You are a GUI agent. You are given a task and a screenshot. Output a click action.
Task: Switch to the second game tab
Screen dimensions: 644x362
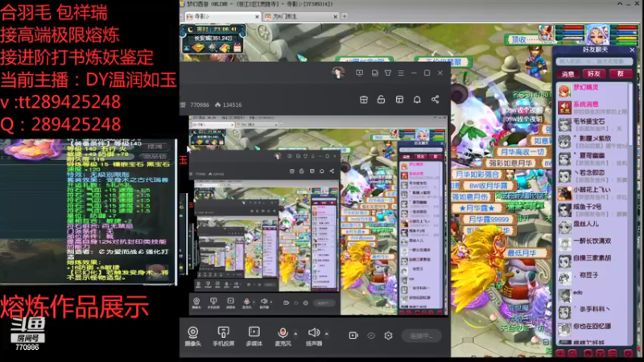(x=300, y=16)
